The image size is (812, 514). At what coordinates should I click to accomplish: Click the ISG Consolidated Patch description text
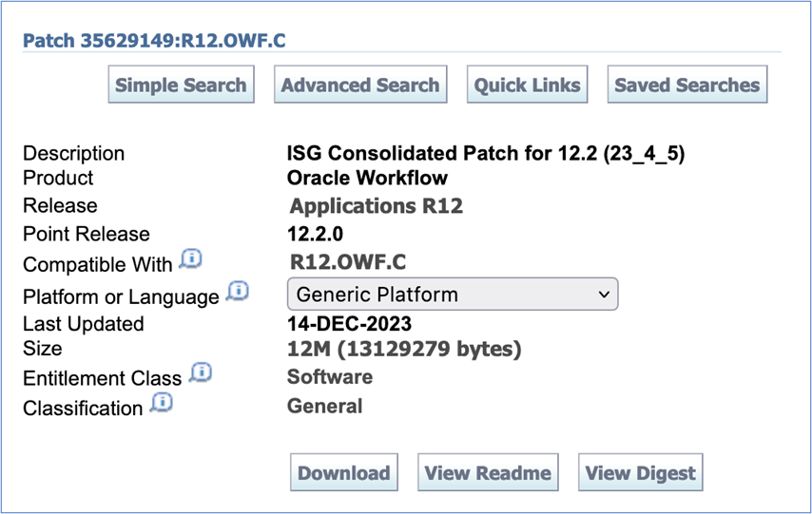[x=485, y=153]
